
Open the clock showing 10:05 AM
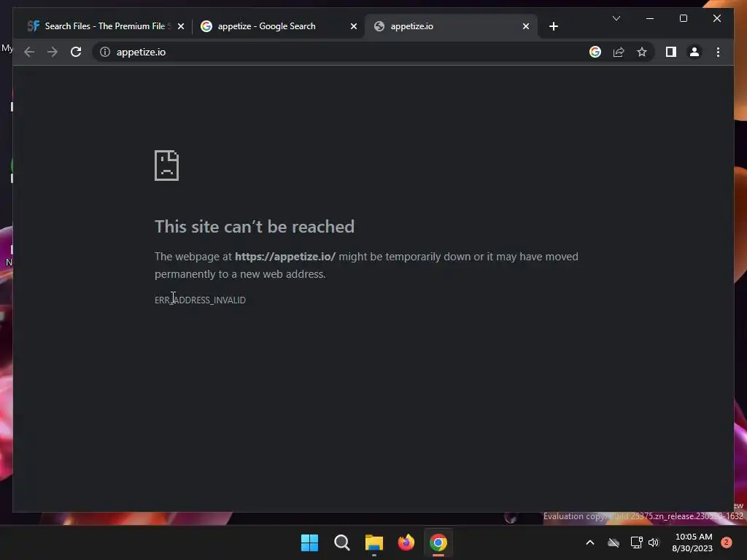pos(693,542)
